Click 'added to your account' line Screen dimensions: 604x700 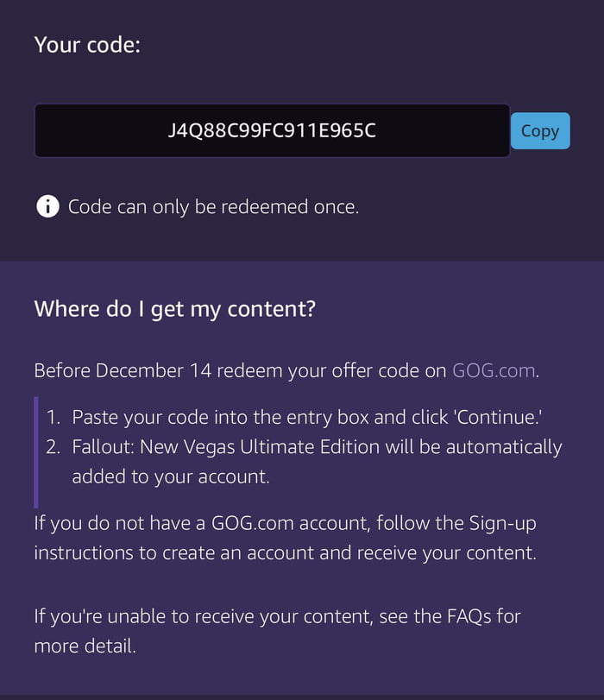click(x=171, y=476)
